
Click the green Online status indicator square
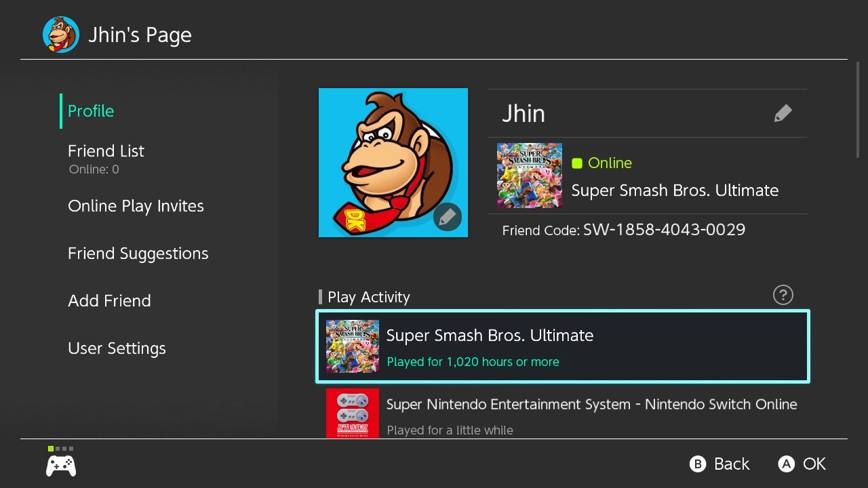coord(577,163)
